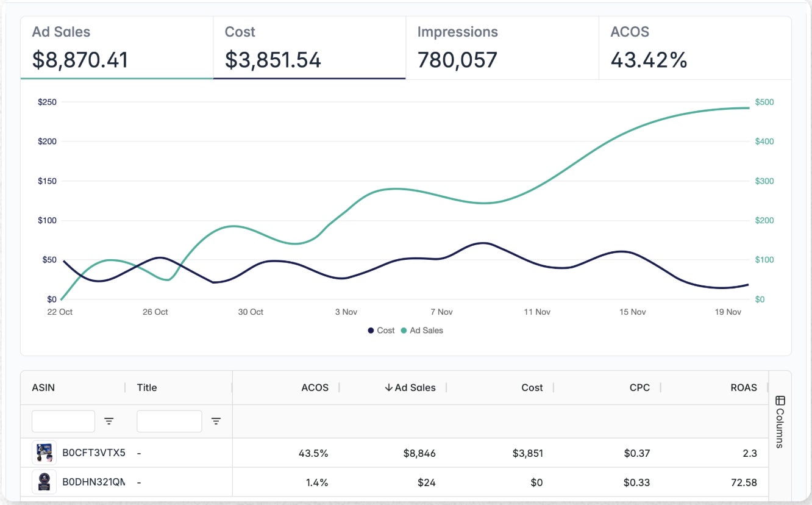Sort table by CPC column header
Viewport: 812px width, 505px height.
[x=639, y=387]
